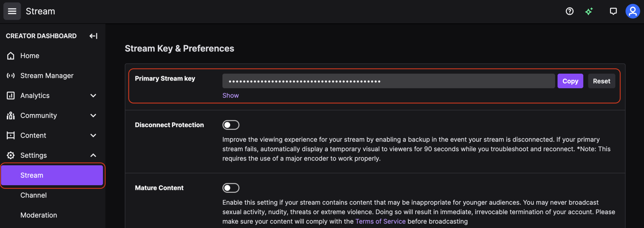
Task: Click the help question mark icon
Action: [569, 11]
